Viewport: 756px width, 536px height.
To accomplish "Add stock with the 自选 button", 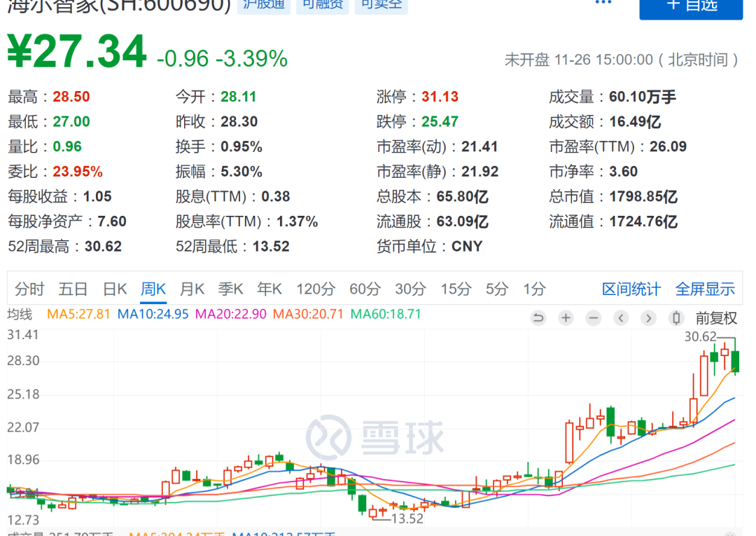I will click(x=690, y=6).
